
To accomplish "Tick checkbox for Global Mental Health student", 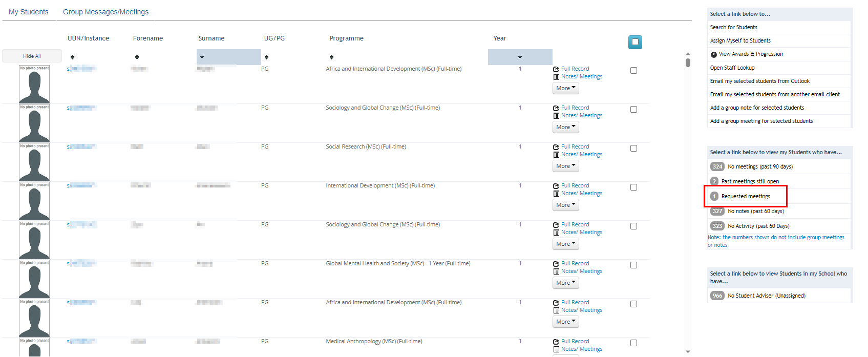I will tap(633, 265).
